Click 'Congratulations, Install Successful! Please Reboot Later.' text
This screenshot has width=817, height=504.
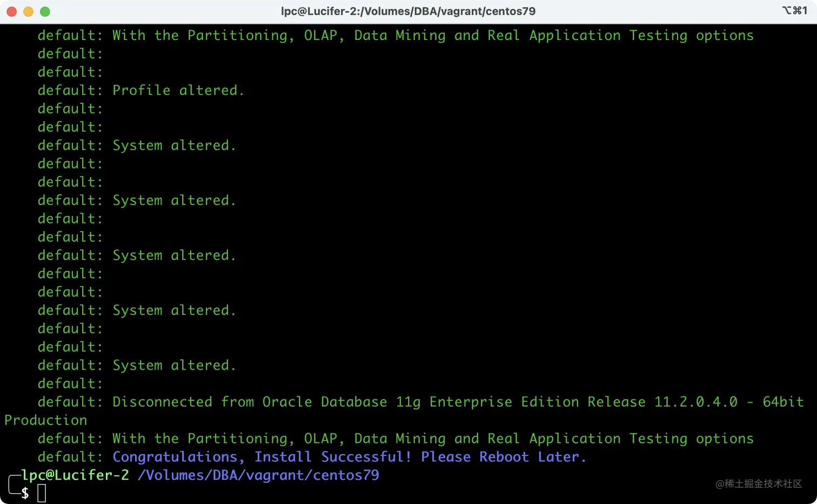[x=349, y=457]
